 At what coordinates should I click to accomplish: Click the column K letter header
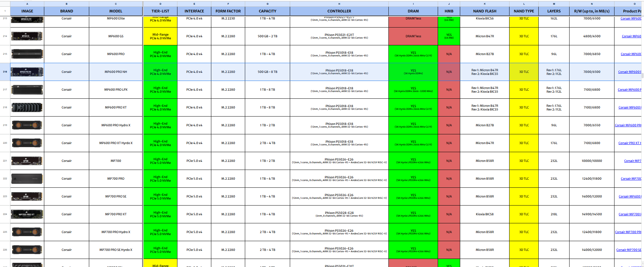tap(485, 4)
